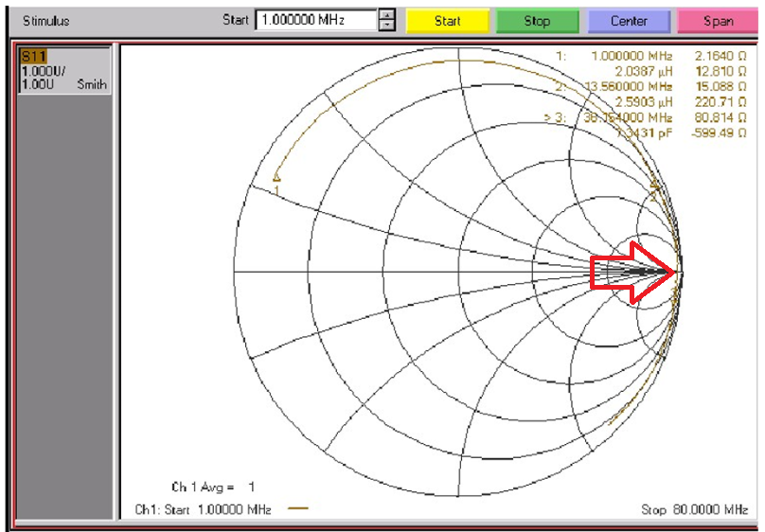Click the trace color legend line
Image resolution: width=765 pixels, height=532 pixels.
point(298,508)
